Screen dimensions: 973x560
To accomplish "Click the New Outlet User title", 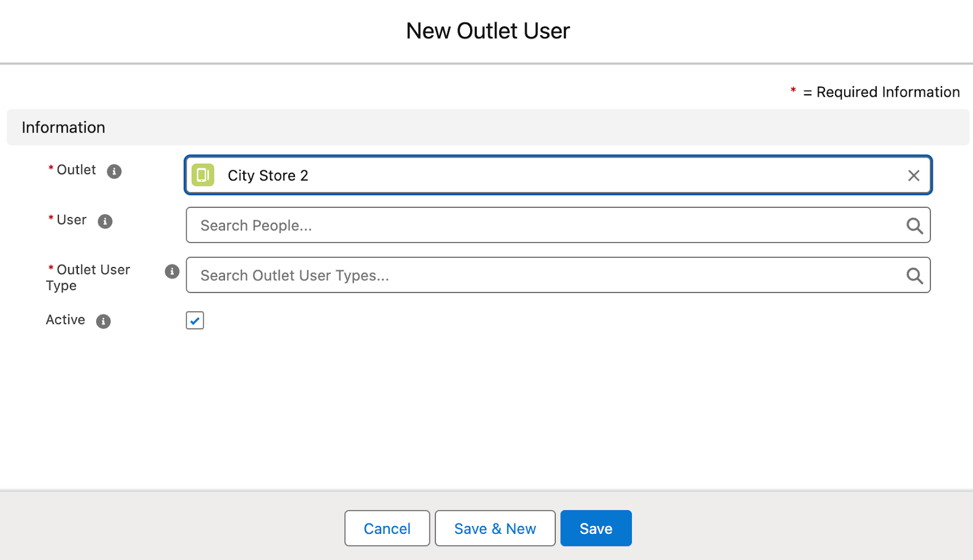I will click(488, 30).
